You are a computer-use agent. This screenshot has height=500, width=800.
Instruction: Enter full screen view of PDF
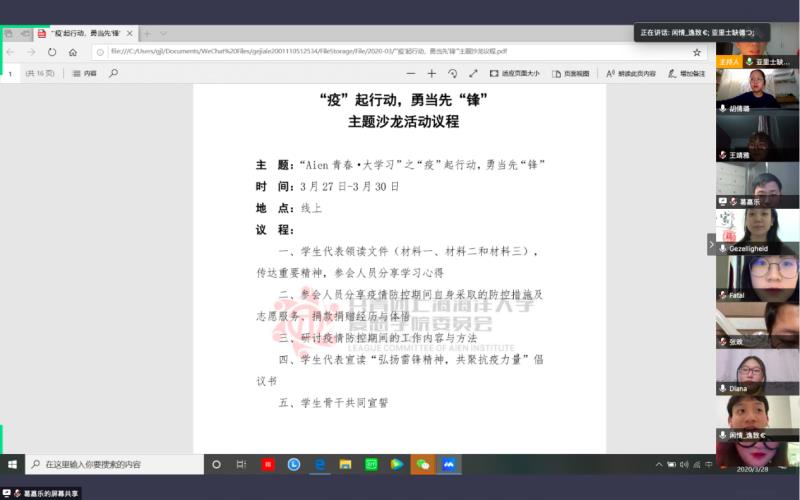tap(473, 73)
